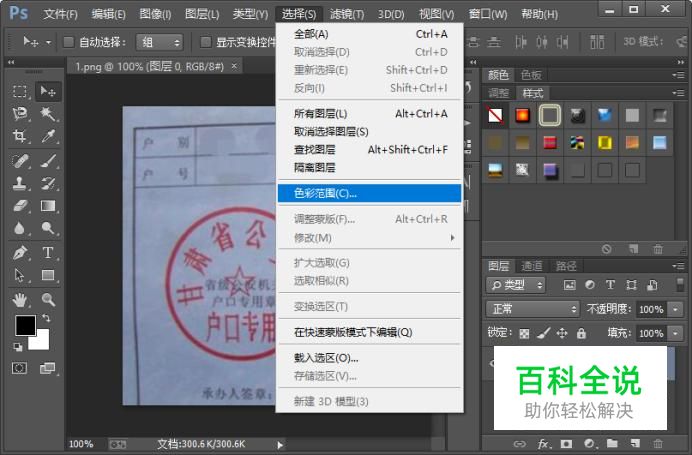Apply the red glowing button style swatch

(523, 115)
